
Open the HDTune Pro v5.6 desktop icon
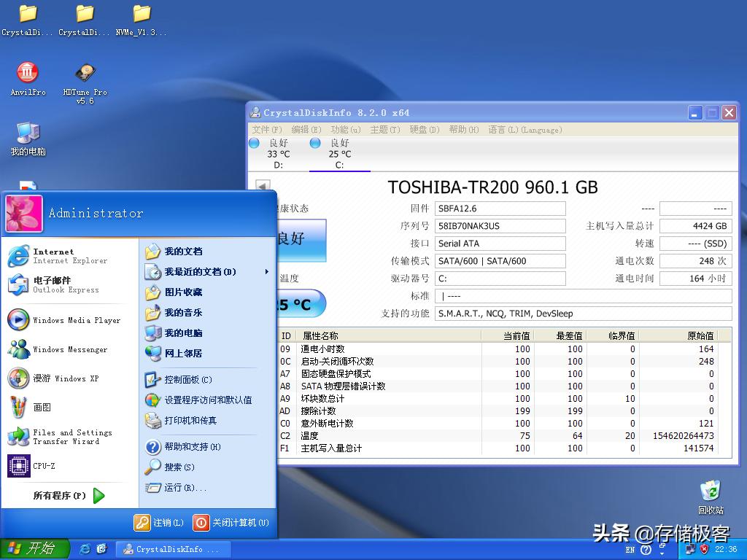(85, 83)
